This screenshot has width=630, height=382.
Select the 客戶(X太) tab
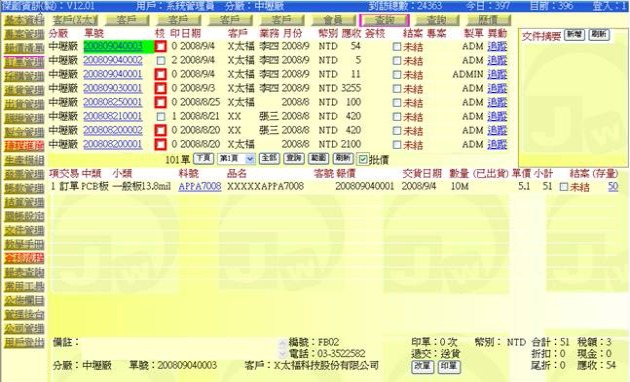(75, 20)
